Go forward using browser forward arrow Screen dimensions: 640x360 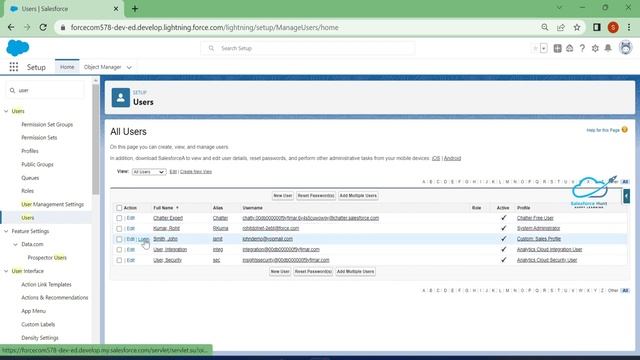click(x=27, y=27)
